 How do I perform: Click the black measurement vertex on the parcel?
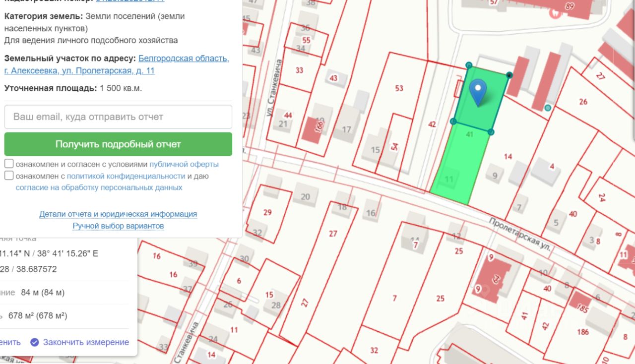pos(509,75)
